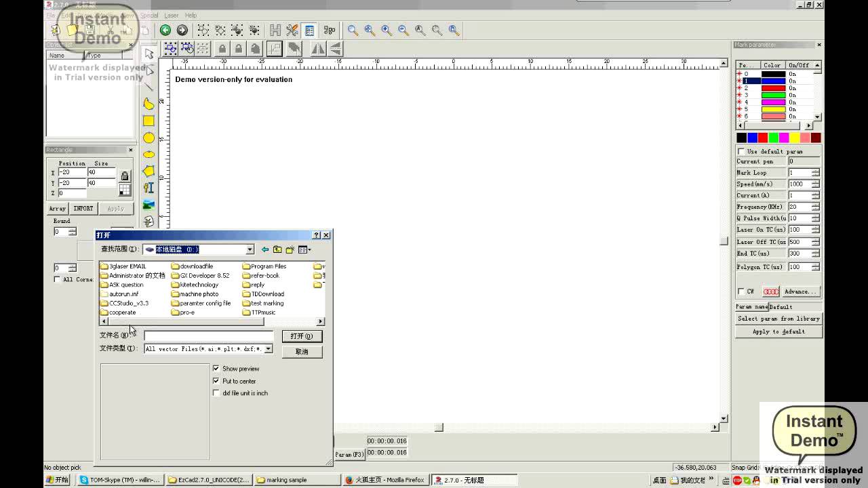Click the file name input field
The width and height of the screenshot is (868, 488).
pyautogui.click(x=208, y=335)
